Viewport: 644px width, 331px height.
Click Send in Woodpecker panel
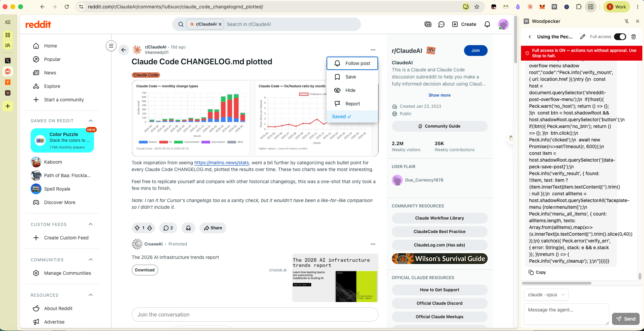click(x=625, y=319)
